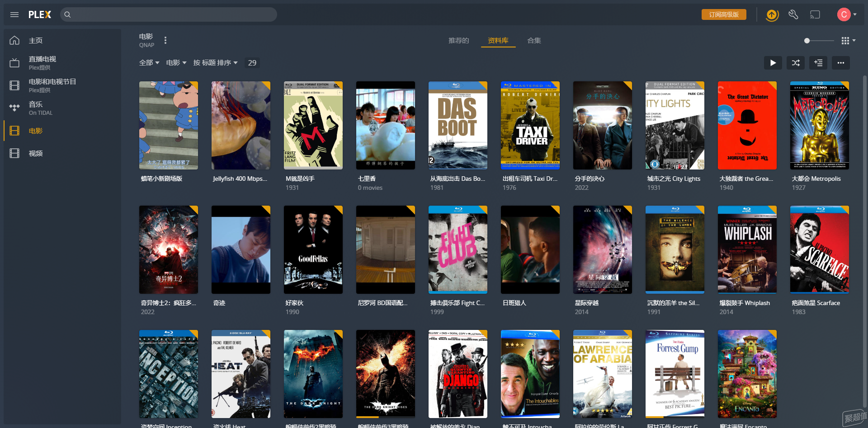Open the Scarface poster

pyautogui.click(x=820, y=249)
